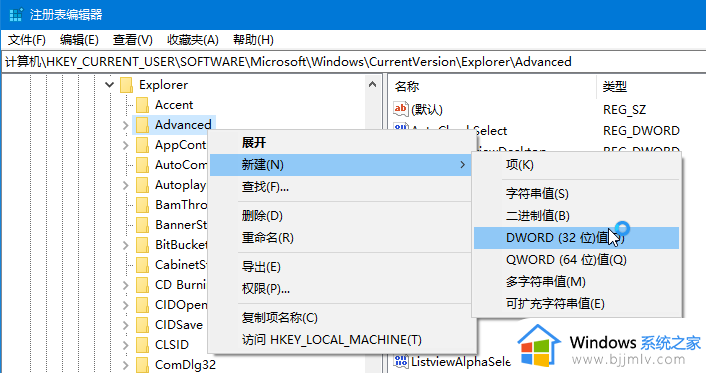This screenshot has width=706, height=373.
Task: Click the REG_SZ type cell
Action: (624, 109)
